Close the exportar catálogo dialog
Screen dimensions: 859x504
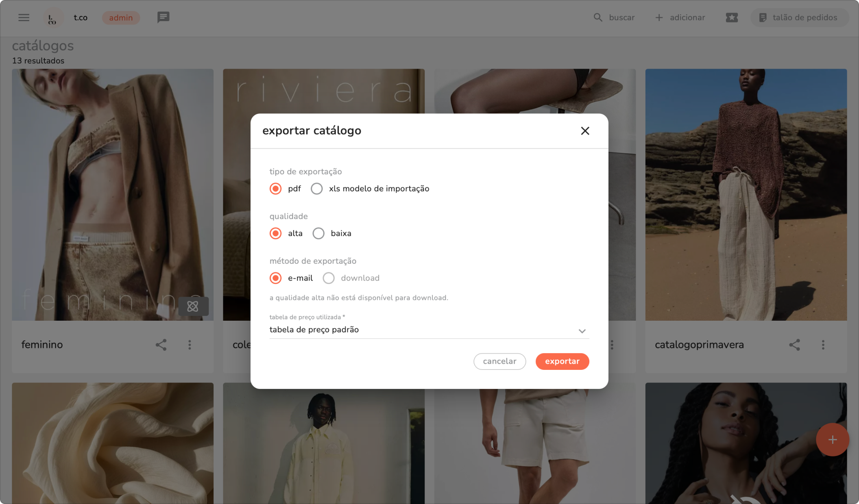585,131
